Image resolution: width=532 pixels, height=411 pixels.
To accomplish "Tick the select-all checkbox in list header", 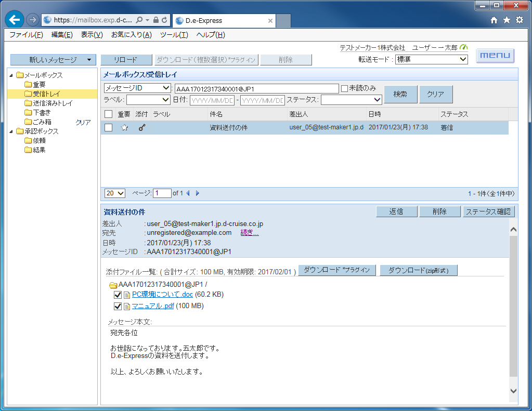I will click(108, 114).
